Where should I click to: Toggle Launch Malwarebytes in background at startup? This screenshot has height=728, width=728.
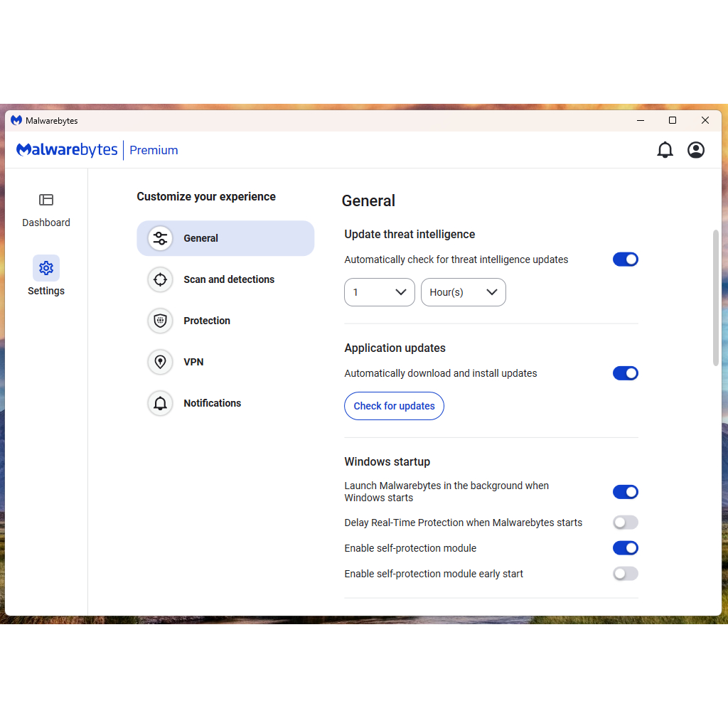(x=626, y=492)
